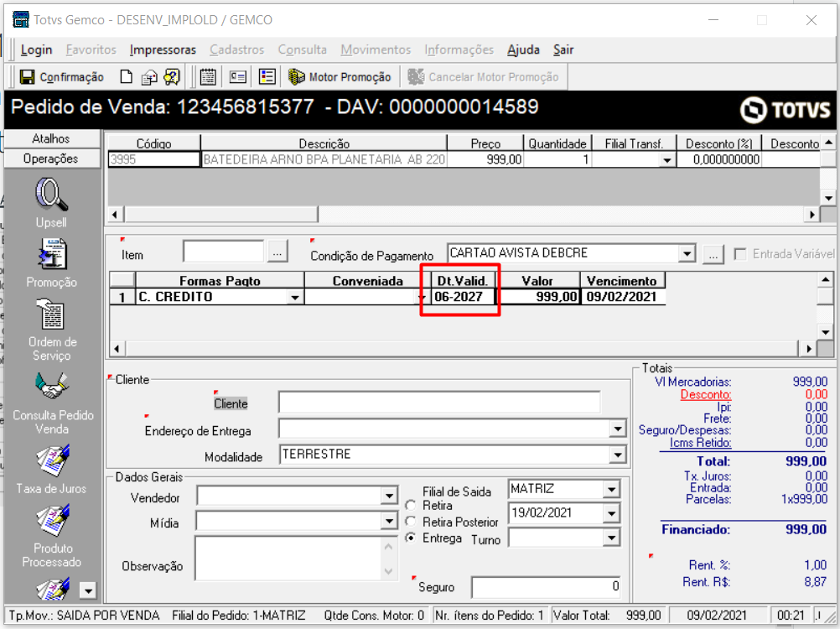This screenshot has height=629, width=840.
Task: Click payment grid scroll down arrow
Action: (x=825, y=332)
